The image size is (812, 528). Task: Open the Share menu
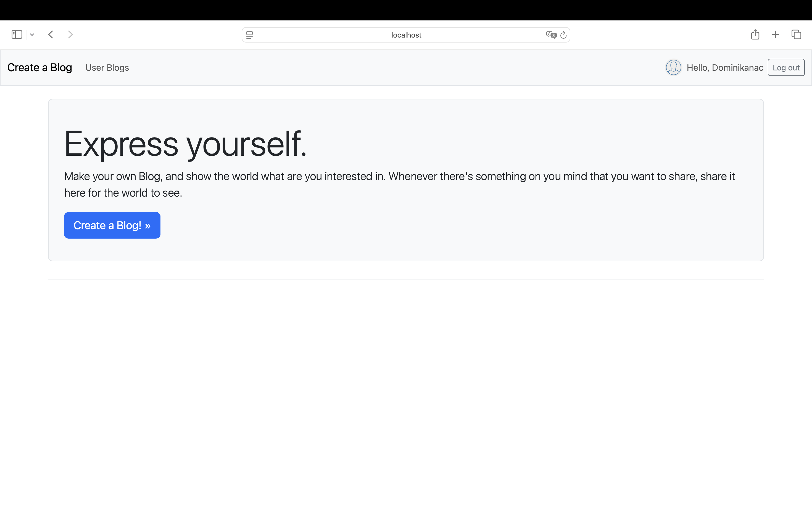tap(755, 34)
